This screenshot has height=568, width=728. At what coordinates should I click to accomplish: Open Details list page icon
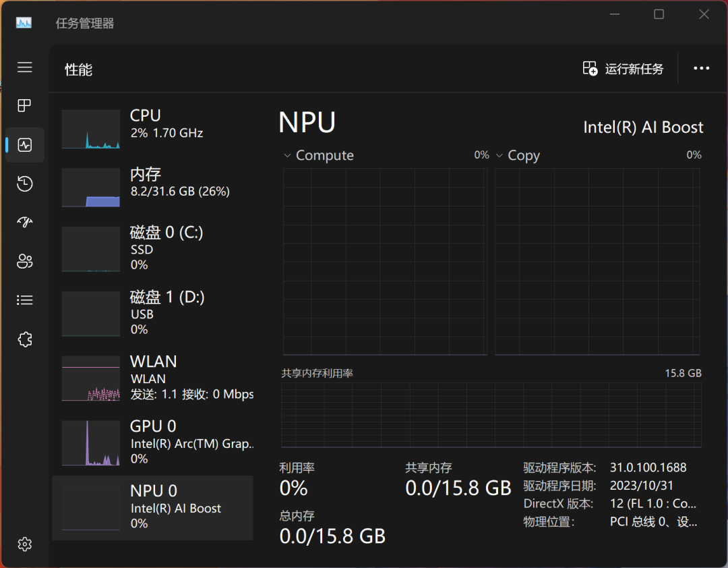tap(25, 300)
